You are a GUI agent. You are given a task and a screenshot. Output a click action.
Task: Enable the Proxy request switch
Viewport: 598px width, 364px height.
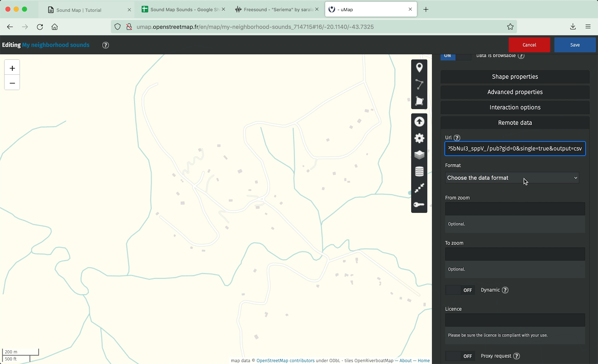(x=459, y=356)
